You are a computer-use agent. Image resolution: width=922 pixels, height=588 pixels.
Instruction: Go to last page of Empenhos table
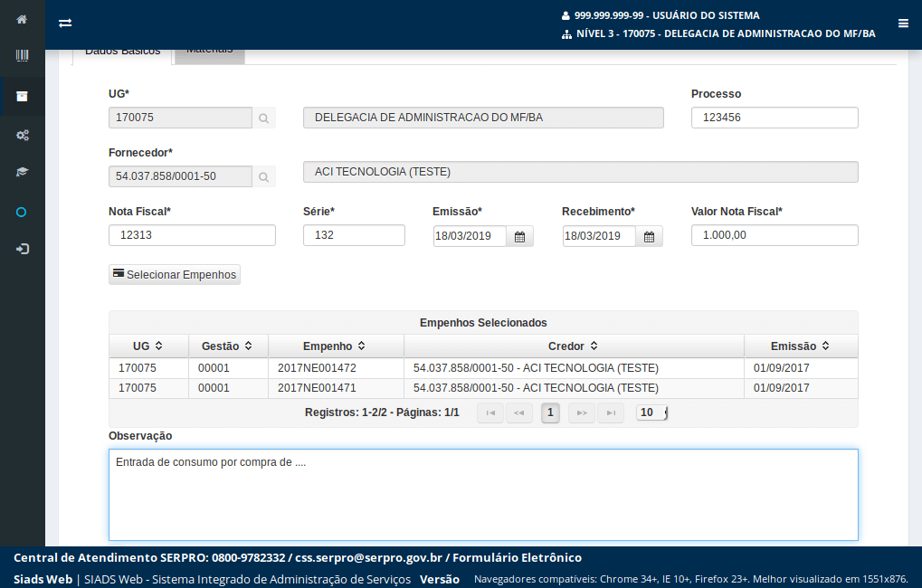pyautogui.click(x=611, y=413)
